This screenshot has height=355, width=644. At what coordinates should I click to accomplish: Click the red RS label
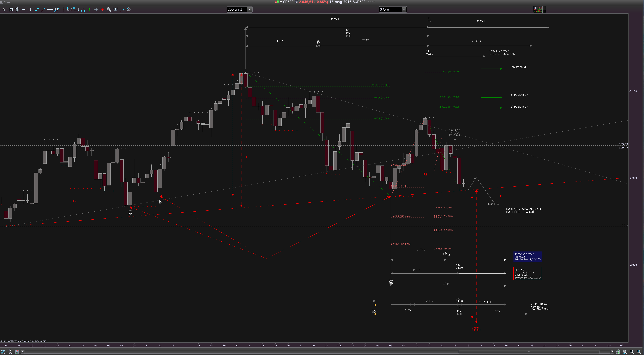click(425, 174)
